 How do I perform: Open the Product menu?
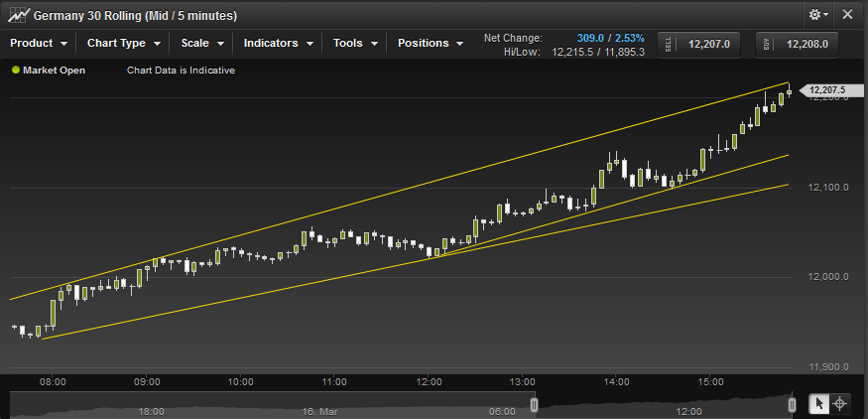click(x=39, y=44)
